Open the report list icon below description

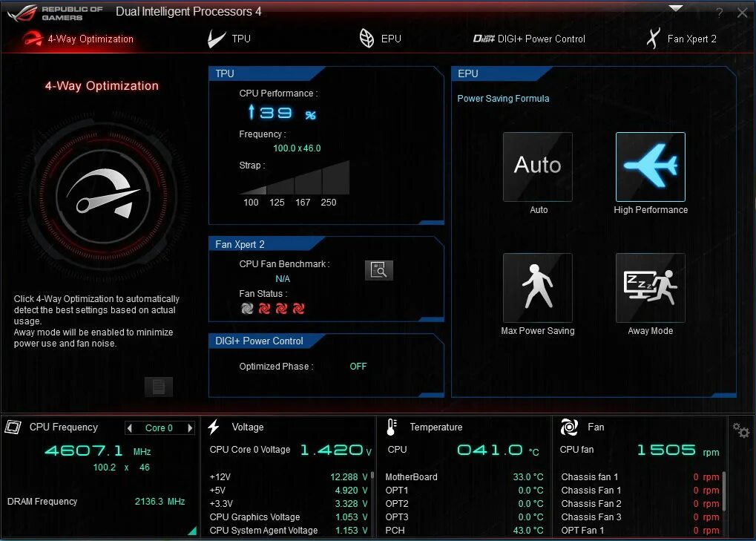[159, 387]
